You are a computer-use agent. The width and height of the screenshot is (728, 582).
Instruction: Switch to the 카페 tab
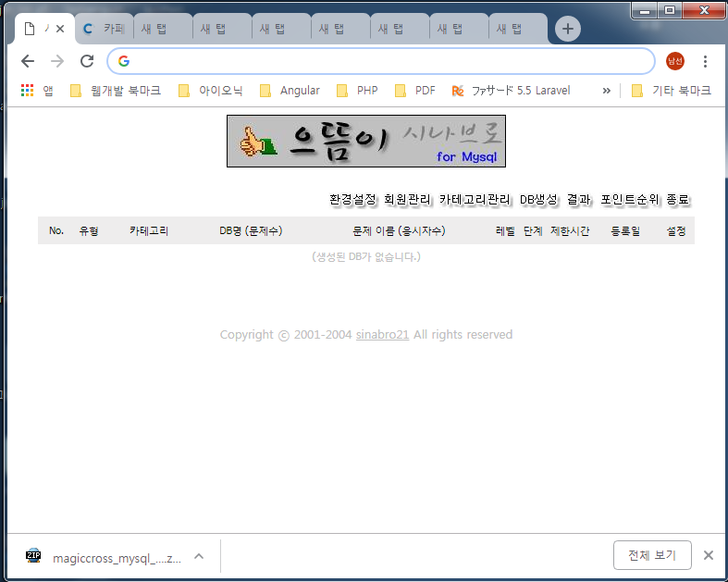pyautogui.click(x=103, y=29)
